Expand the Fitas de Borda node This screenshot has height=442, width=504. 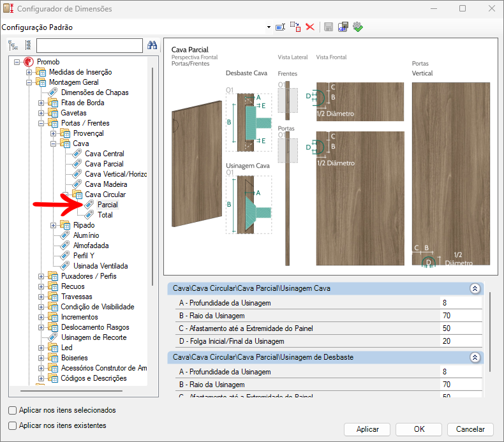[41, 103]
